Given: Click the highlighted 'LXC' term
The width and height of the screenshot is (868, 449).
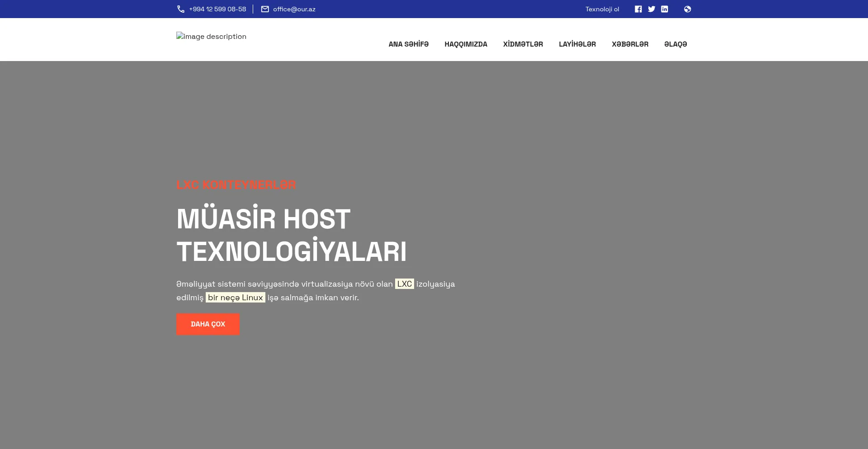Looking at the screenshot, I should click(x=404, y=284).
